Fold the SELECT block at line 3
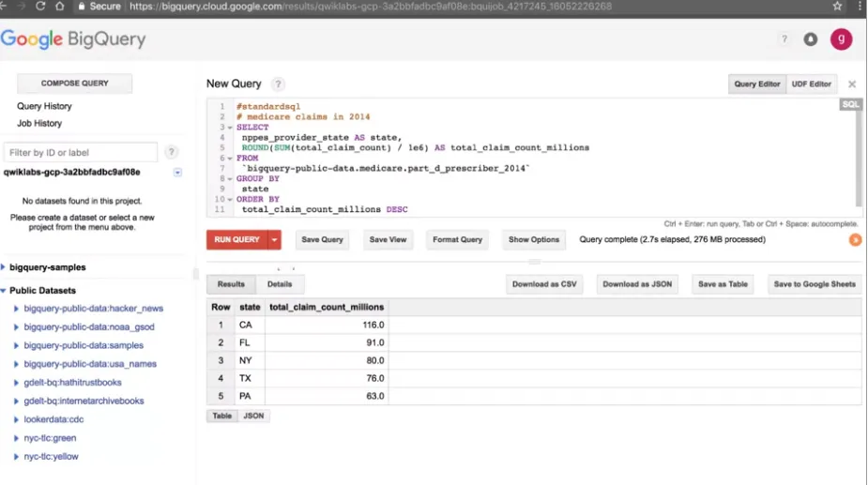This screenshot has width=868, height=485. point(230,128)
